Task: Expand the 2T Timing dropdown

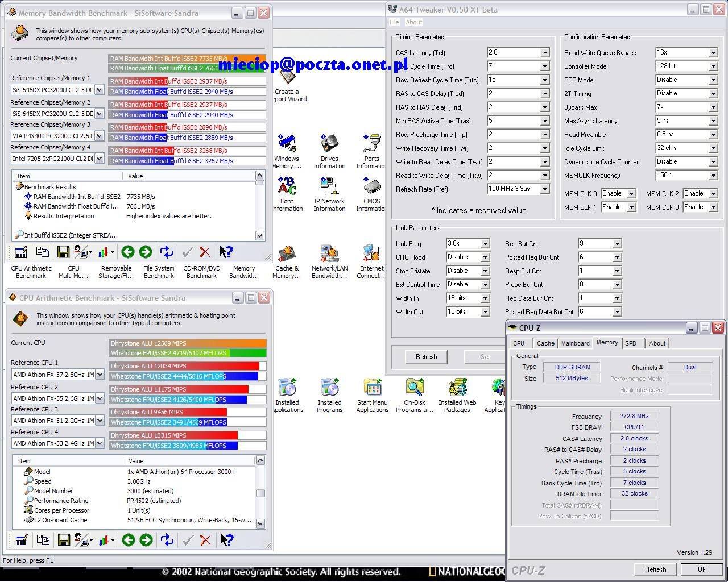Action: (x=713, y=94)
